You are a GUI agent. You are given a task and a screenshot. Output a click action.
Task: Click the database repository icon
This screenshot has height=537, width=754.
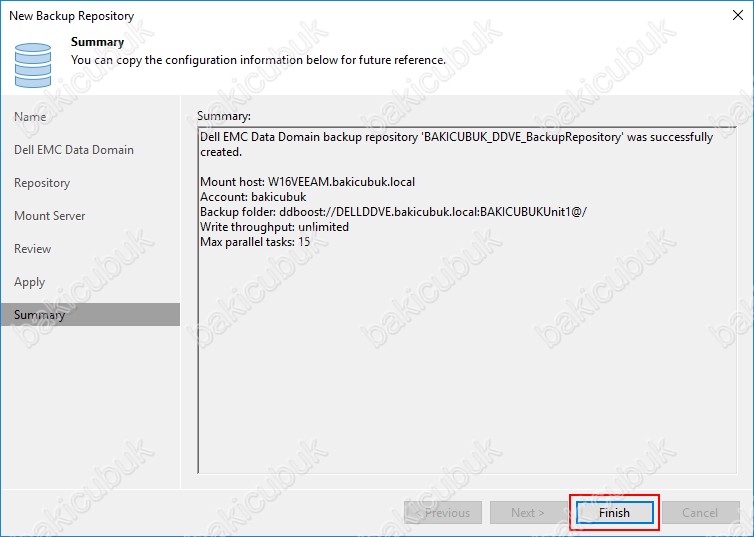click(x=33, y=65)
